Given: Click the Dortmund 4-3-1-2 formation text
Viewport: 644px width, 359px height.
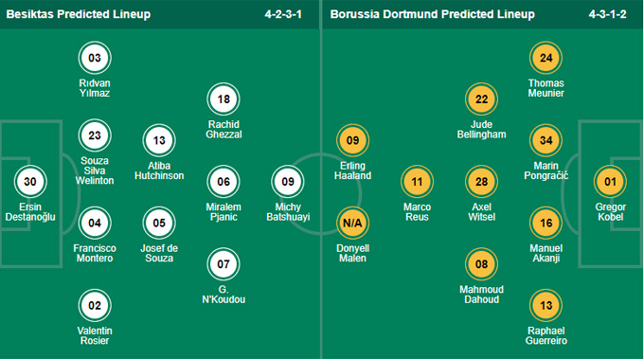Looking at the screenshot, I should (x=608, y=14).
